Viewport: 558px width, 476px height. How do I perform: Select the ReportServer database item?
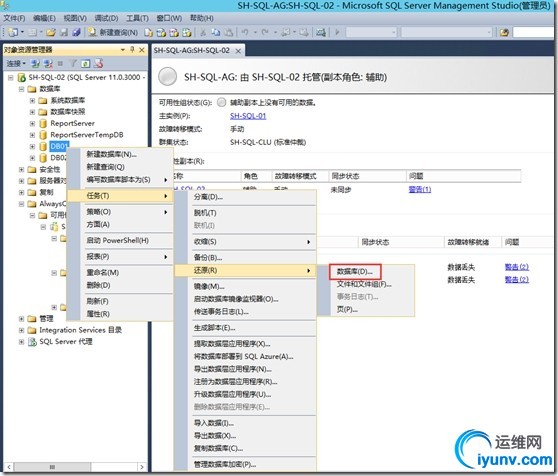click(x=72, y=123)
